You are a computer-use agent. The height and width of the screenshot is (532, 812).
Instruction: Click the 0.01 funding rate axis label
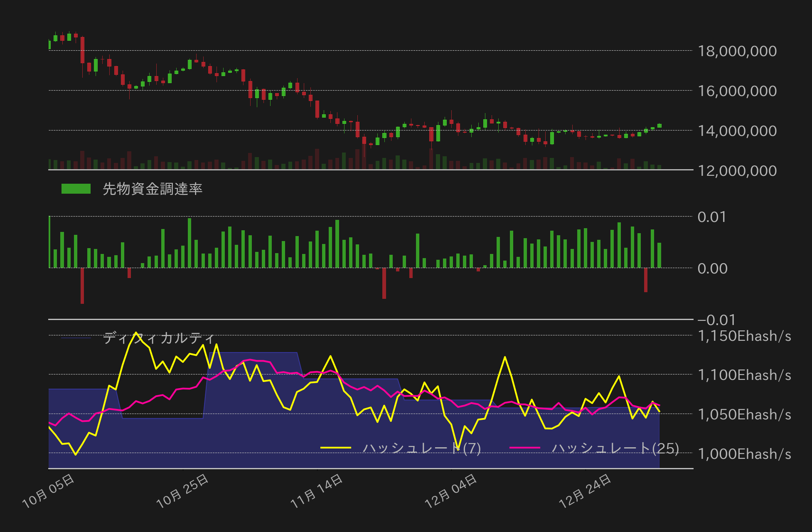[711, 217]
